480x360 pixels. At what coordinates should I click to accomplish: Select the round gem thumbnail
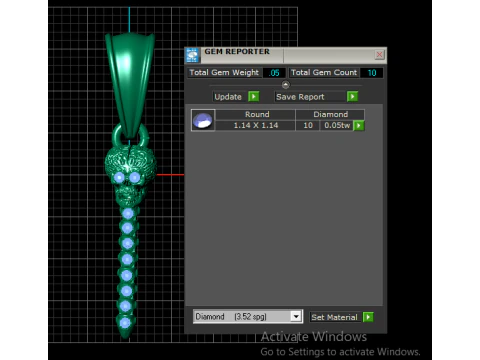click(203, 120)
